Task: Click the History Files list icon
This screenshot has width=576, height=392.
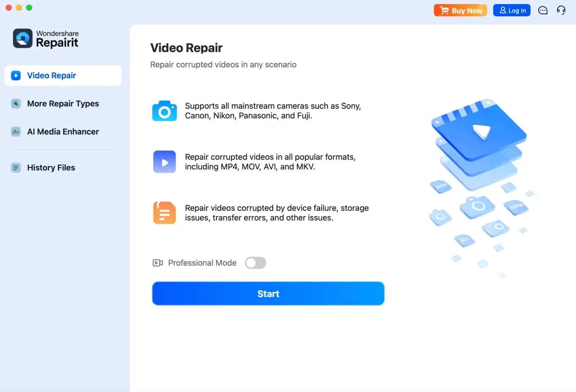Action: coord(16,168)
